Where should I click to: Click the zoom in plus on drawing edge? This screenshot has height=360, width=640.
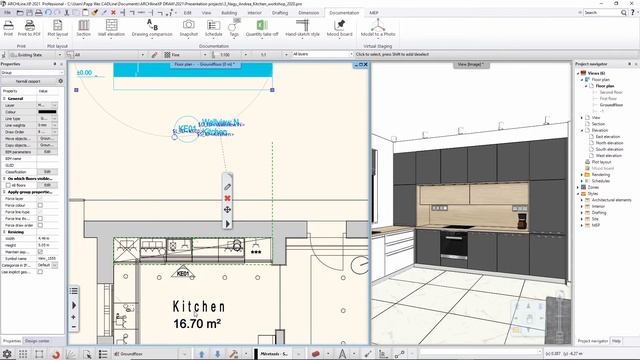(73, 317)
